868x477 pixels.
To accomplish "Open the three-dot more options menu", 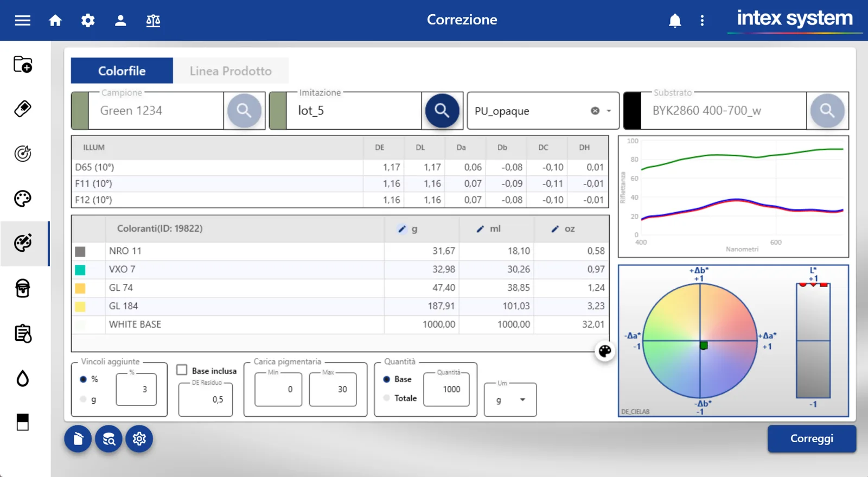I will point(702,21).
